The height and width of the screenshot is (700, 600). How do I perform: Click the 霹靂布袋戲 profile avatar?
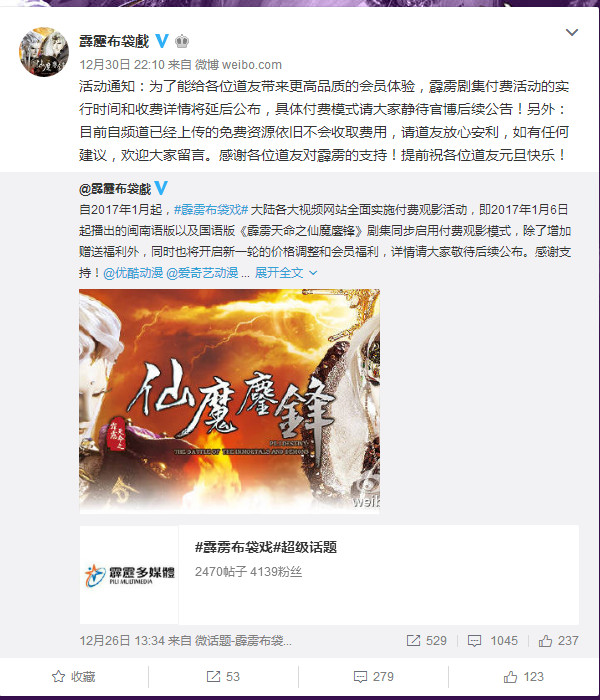44,51
